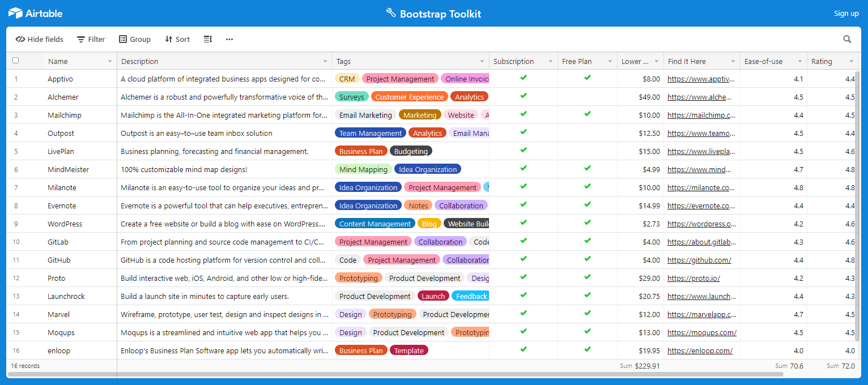Select the Apptivo name cell
Screen dimensions: 868x385
pyautogui.click(x=80, y=79)
